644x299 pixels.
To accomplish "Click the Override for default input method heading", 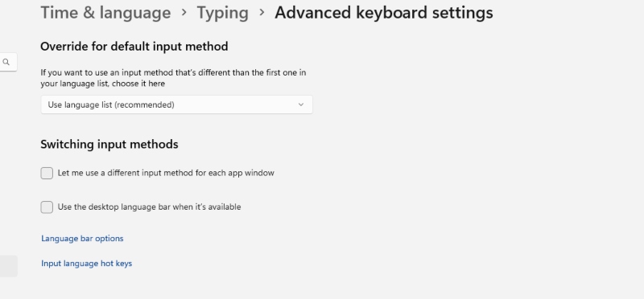I will (x=134, y=47).
